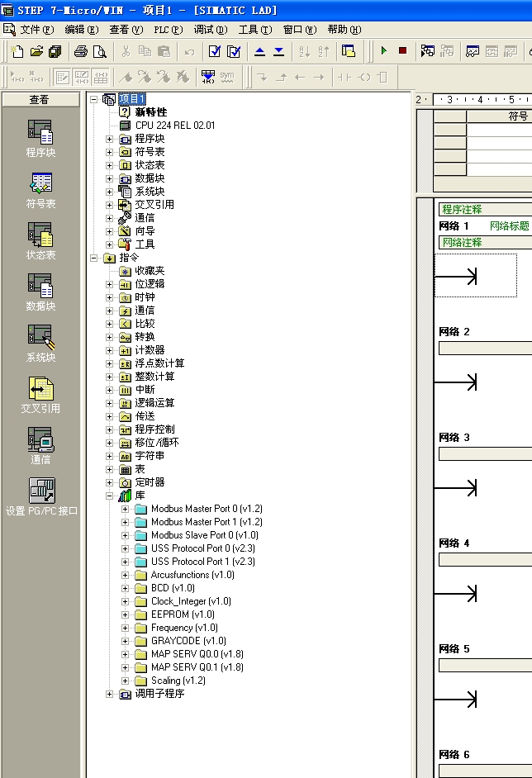Click the 网络标题 field of 网络 1
Image resolution: width=532 pixels, height=778 pixels.
(x=509, y=226)
